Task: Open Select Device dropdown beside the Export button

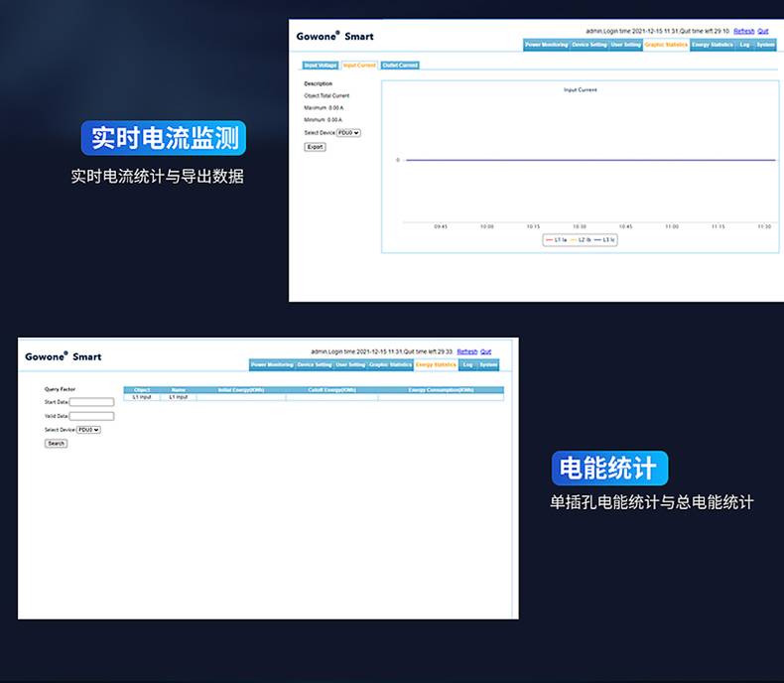Action: pyautogui.click(x=348, y=132)
